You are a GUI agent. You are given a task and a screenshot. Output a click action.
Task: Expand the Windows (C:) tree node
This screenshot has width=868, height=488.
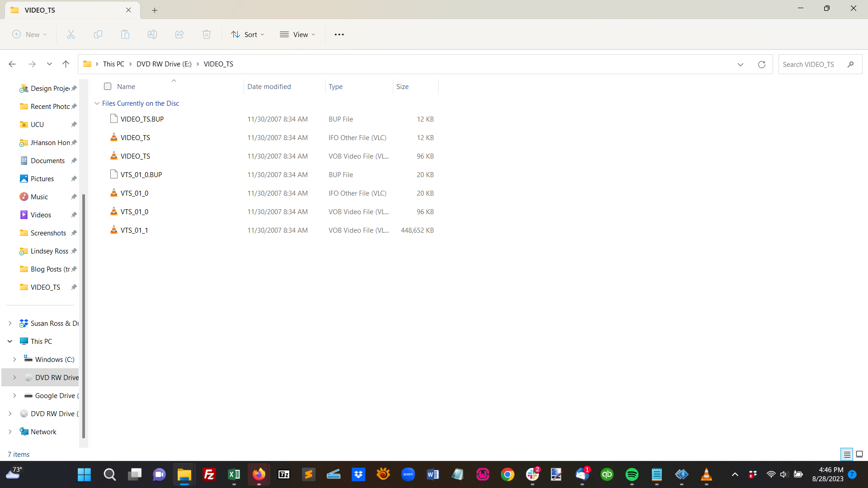14,360
